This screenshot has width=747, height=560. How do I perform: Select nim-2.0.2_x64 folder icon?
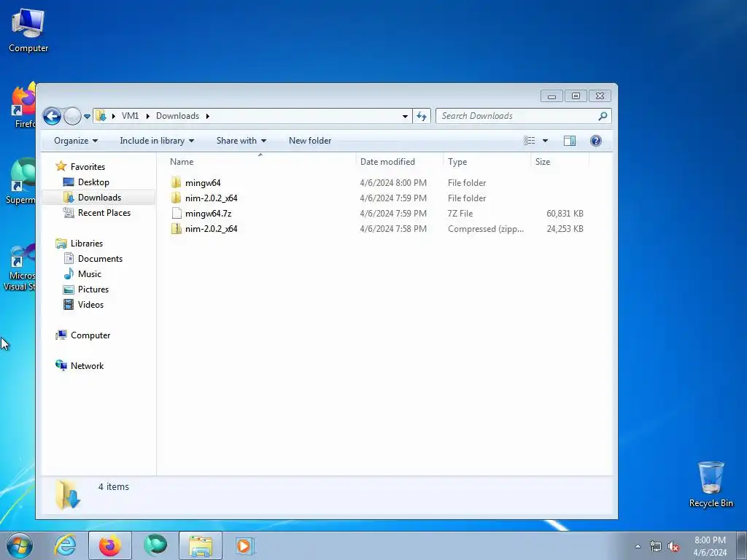(177, 198)
